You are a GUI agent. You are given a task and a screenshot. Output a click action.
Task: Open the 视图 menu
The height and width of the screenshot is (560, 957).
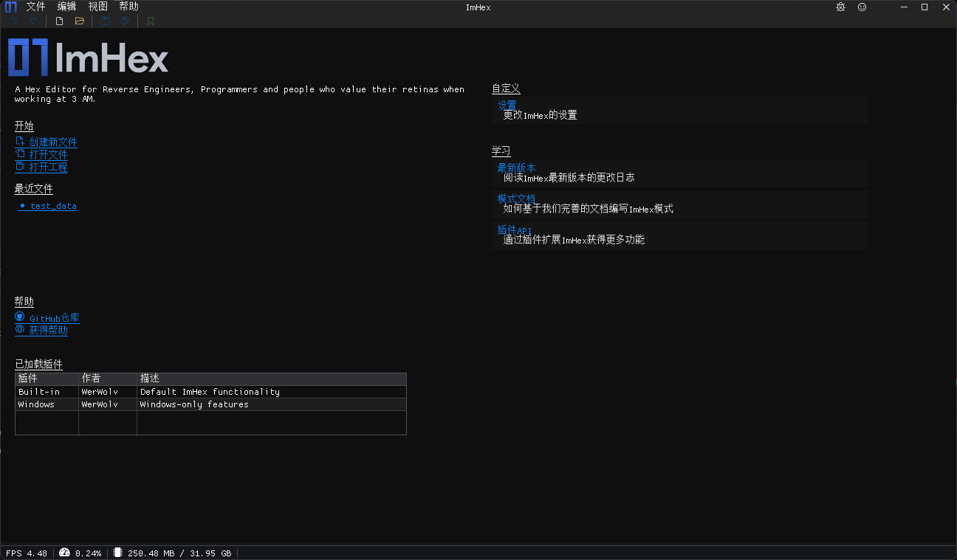[97, 6]
